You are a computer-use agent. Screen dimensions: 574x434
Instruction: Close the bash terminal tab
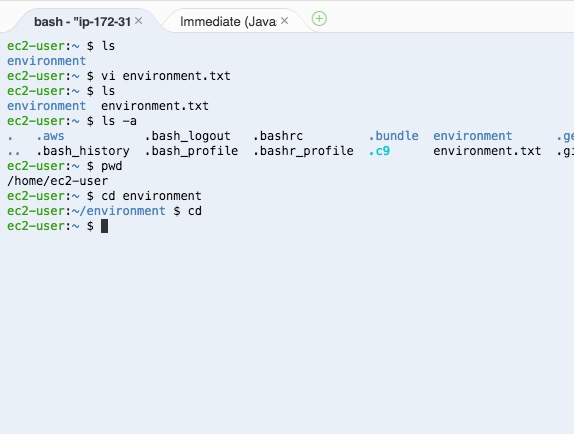[x=138, y=21]
